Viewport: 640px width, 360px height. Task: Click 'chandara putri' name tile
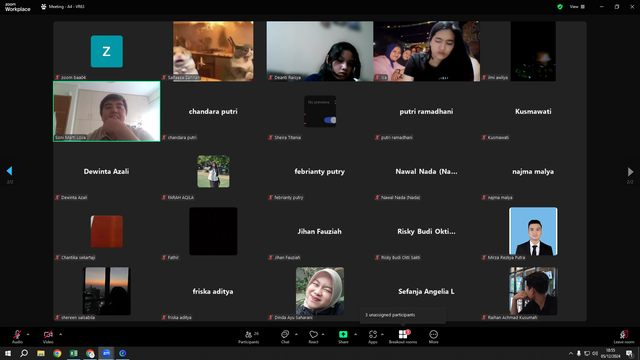coord(213,111)
